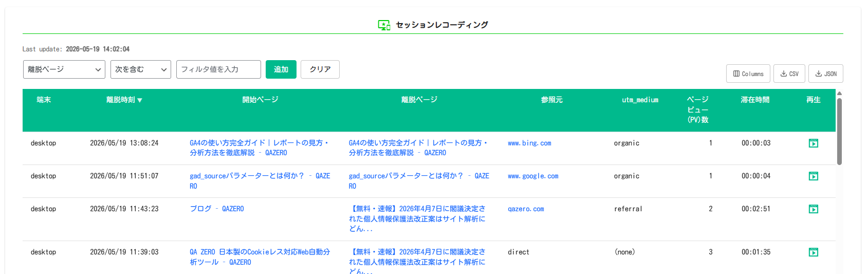The width and height of the screenshot is (868, 274).
Task: Click the 00:00:04 duration cell
Action: click(x=756, y=176)
